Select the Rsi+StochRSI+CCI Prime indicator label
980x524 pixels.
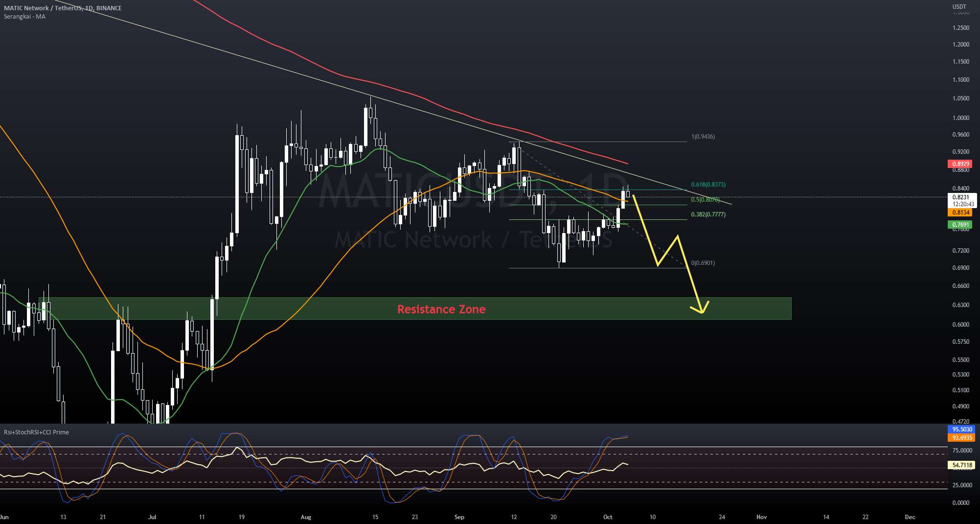point(36,432)
